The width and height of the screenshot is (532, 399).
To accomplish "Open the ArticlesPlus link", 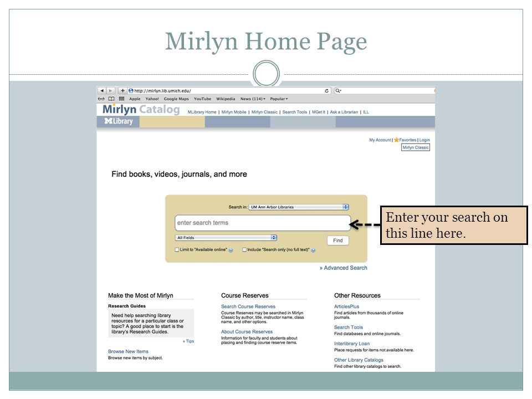I will (346, 306).
